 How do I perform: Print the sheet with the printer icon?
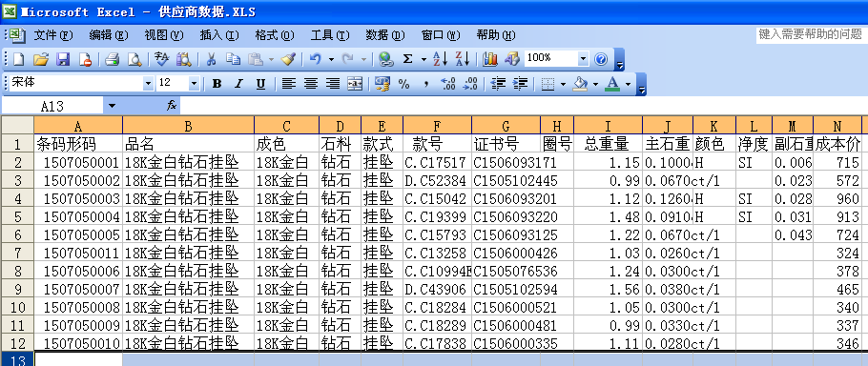click(113, 59)
